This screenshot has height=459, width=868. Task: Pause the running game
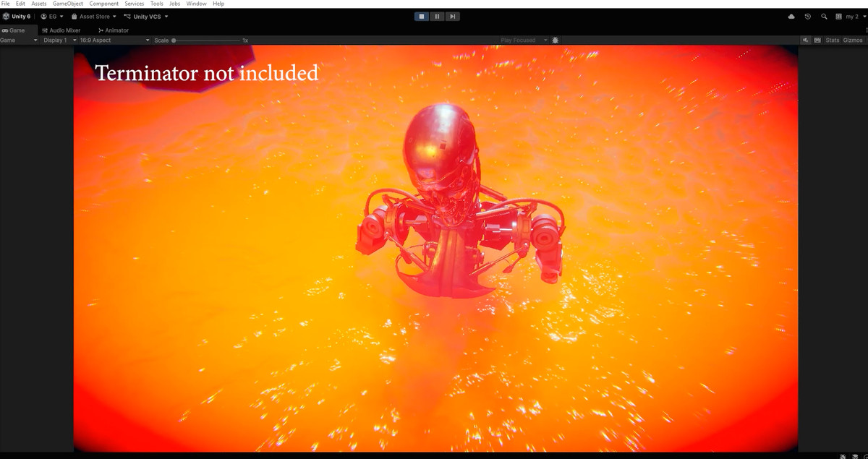(437, 16)
